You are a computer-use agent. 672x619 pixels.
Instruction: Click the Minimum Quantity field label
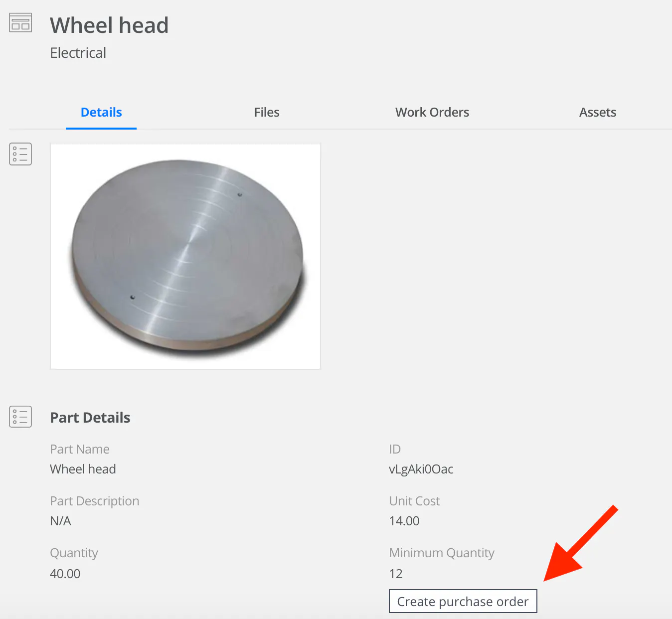click(x=441, y=553)
